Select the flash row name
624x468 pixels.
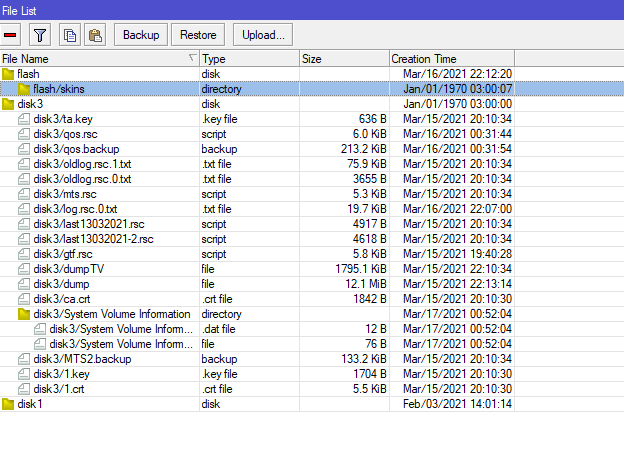28,74
